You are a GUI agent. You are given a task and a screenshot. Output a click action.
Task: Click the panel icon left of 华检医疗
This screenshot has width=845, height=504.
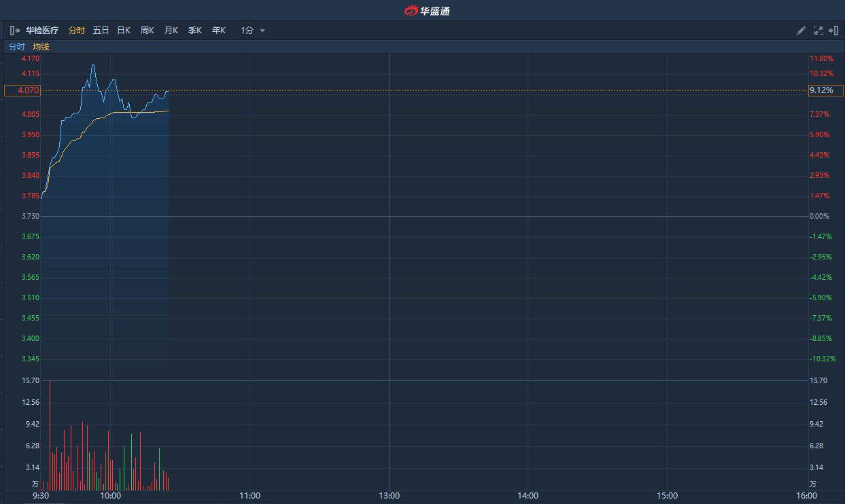pos(14,30)
